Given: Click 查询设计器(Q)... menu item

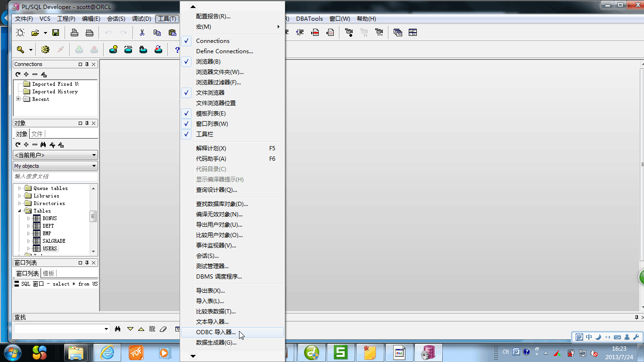Looking at the screenshot, I should pos(233,190).
